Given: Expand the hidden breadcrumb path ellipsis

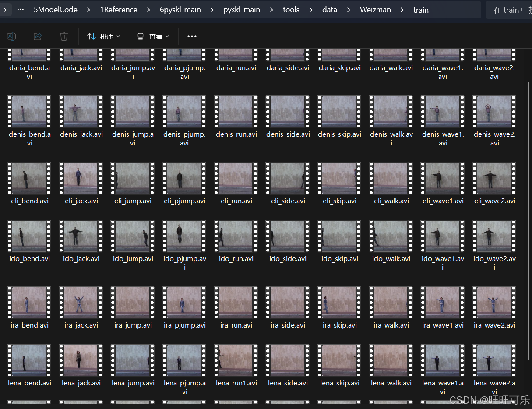Looking at the screenshot, I should click(21, 10).
